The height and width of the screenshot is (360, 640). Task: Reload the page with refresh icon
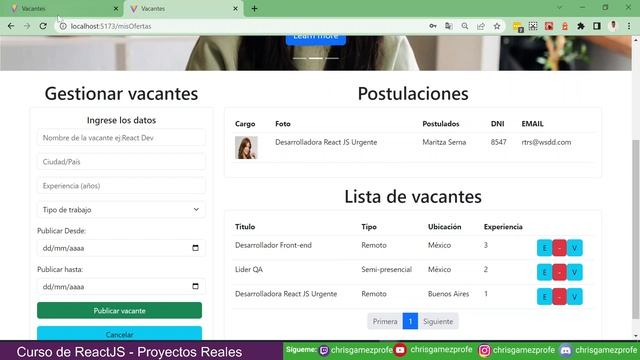[43, 26]
